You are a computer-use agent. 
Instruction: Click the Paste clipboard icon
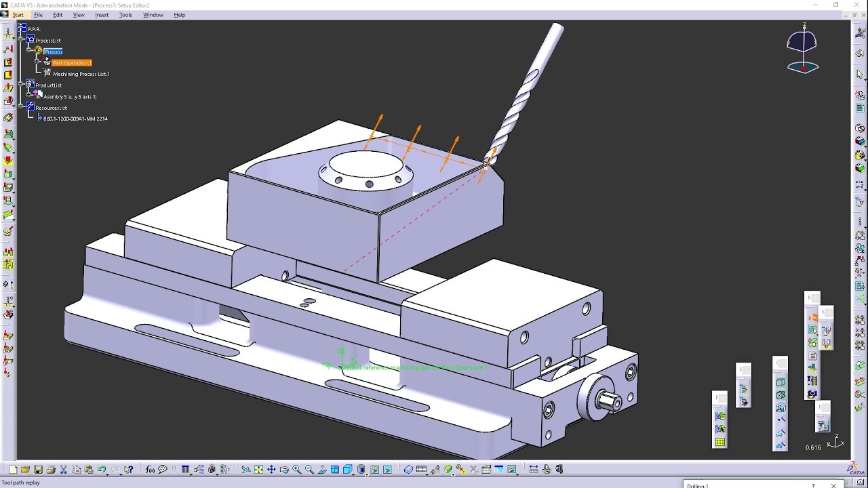coord(88,469)
